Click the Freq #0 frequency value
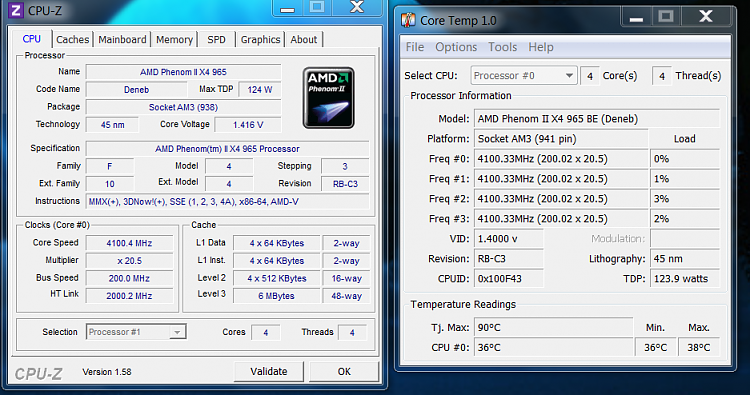The width and height of the screenshot is (750, 395). [561, 159]
